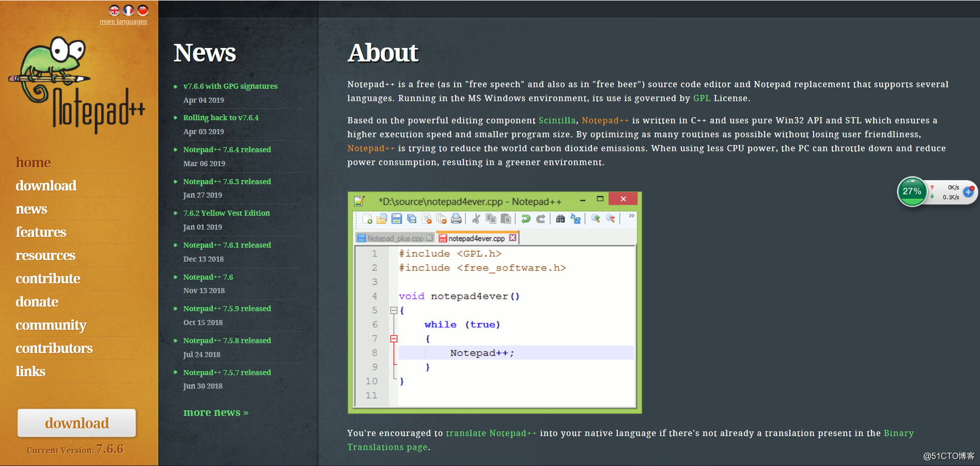The image size is (980, 466).
Task: Close the Notepad_plus.cpp tab with its X
Action: (x=429, y=238)
